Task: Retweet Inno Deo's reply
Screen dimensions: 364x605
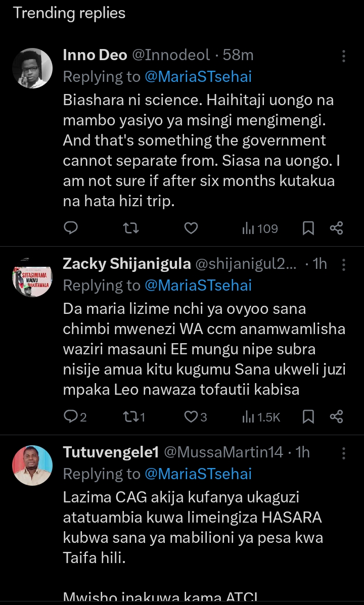Action: 131,228
